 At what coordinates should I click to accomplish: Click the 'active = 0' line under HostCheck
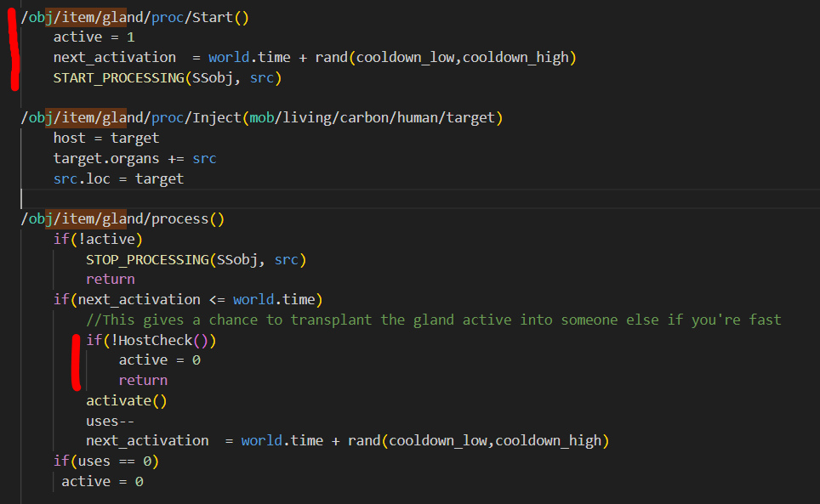[160, 360]
